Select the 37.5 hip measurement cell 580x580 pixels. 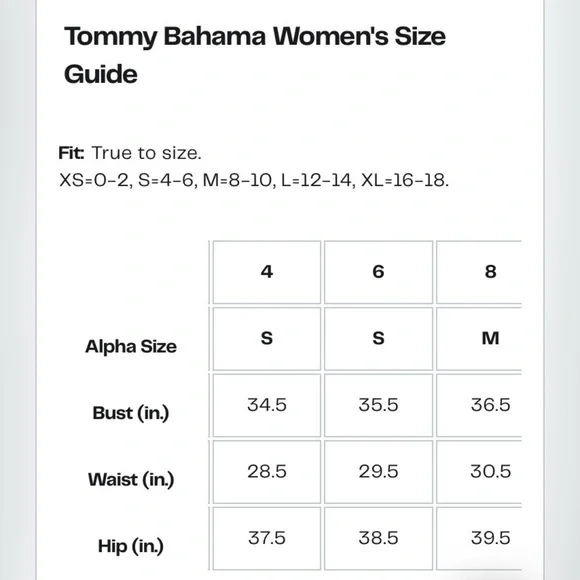pyautogui.click(x=267, y=539)
